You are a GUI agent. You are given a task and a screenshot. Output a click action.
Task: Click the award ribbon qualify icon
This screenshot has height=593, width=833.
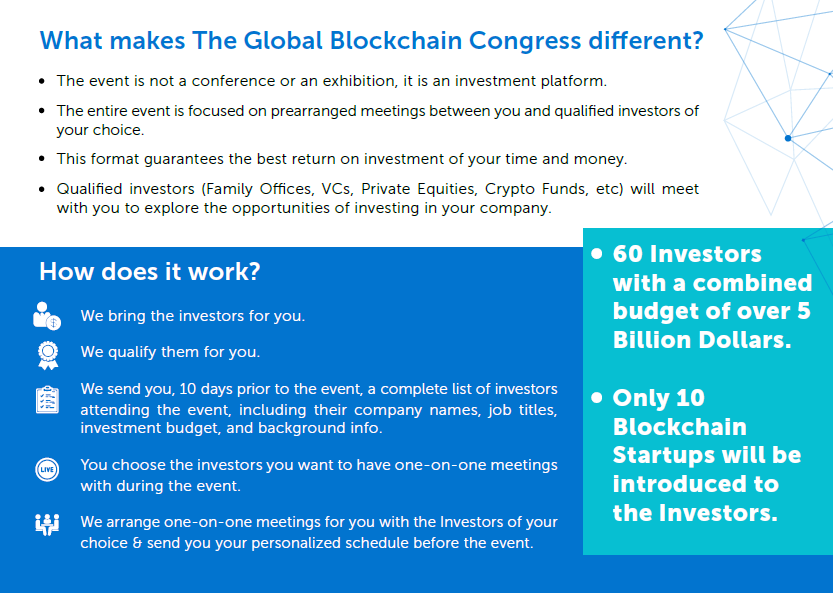[x=48, y=355]
